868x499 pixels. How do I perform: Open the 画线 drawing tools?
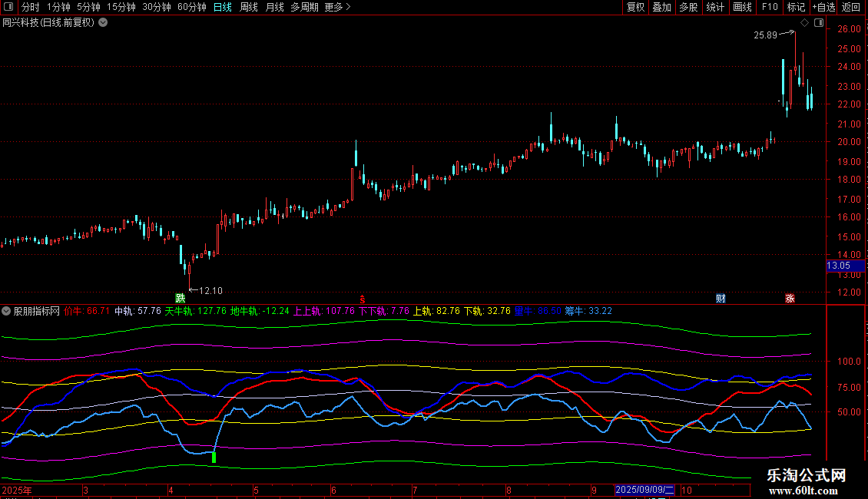click(x=742, y=7)
